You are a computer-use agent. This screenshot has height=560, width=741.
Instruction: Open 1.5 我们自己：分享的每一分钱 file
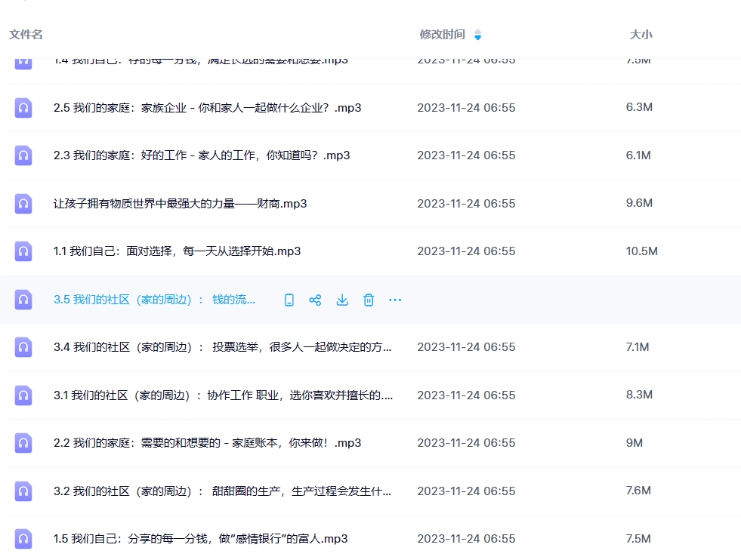pos(200,539)
